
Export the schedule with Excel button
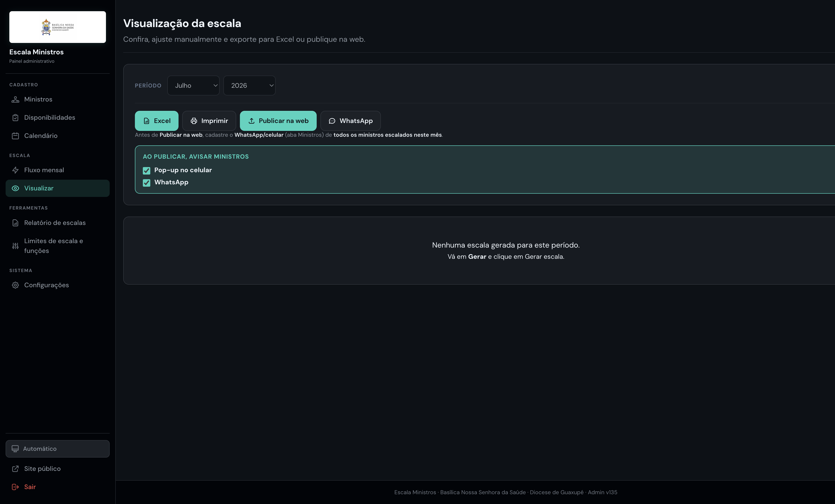click(x=157, y=121)
